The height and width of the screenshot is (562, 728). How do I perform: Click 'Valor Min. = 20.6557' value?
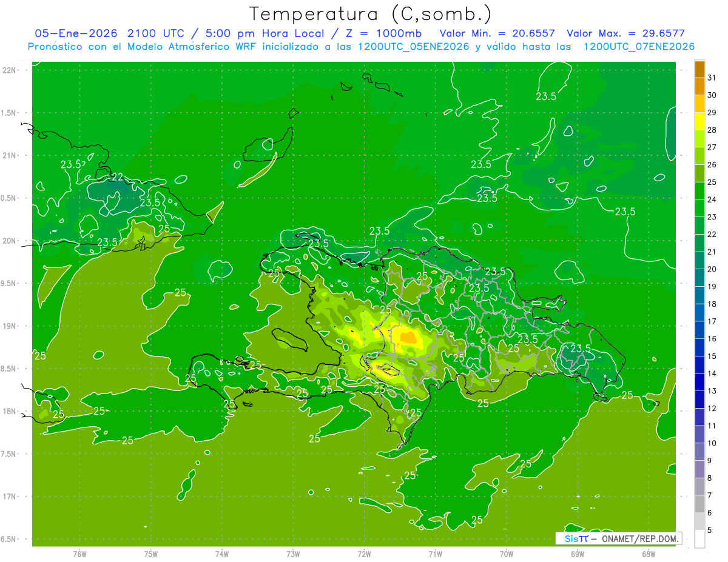[x=497, y=33]
